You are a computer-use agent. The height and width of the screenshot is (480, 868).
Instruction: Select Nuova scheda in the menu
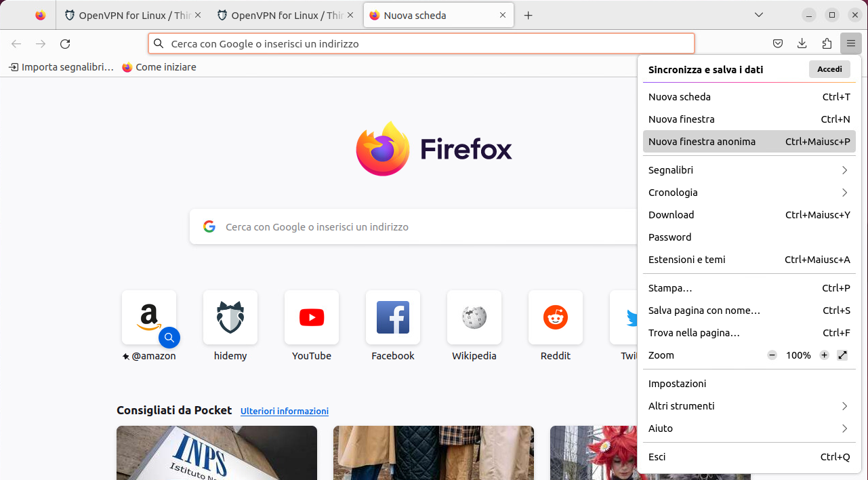tap(749, 97)
